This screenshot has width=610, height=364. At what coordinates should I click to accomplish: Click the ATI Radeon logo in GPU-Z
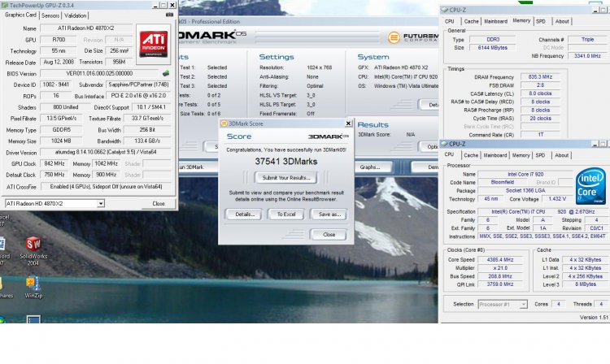pyautogui.click(x=153, y=44)
